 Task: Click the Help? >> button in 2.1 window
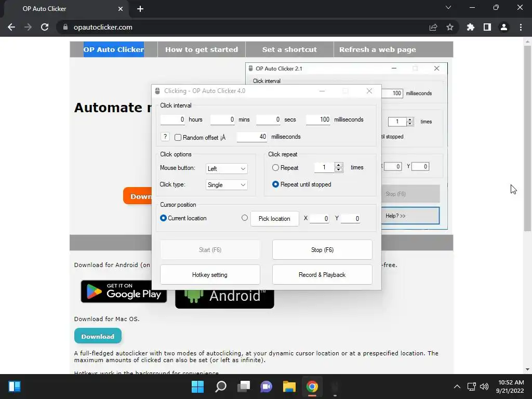click(410, 216)
